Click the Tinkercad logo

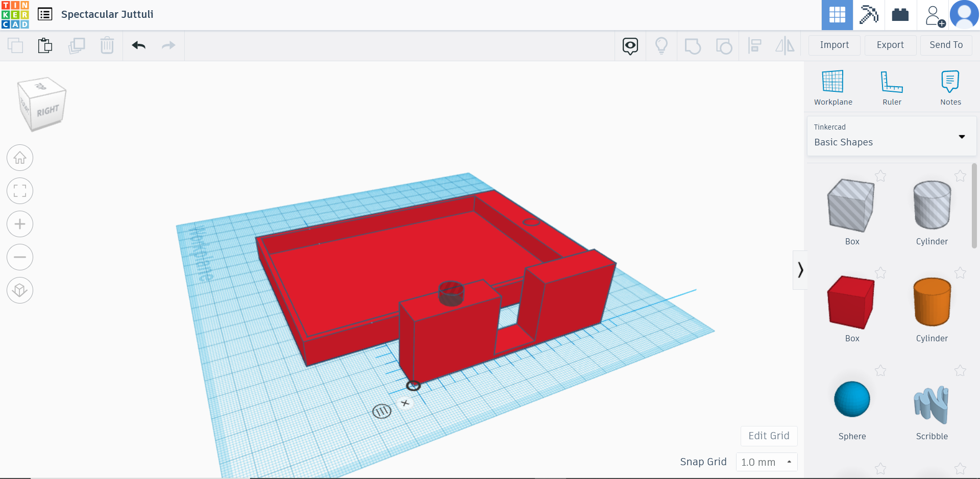click(x=15, y=15)
